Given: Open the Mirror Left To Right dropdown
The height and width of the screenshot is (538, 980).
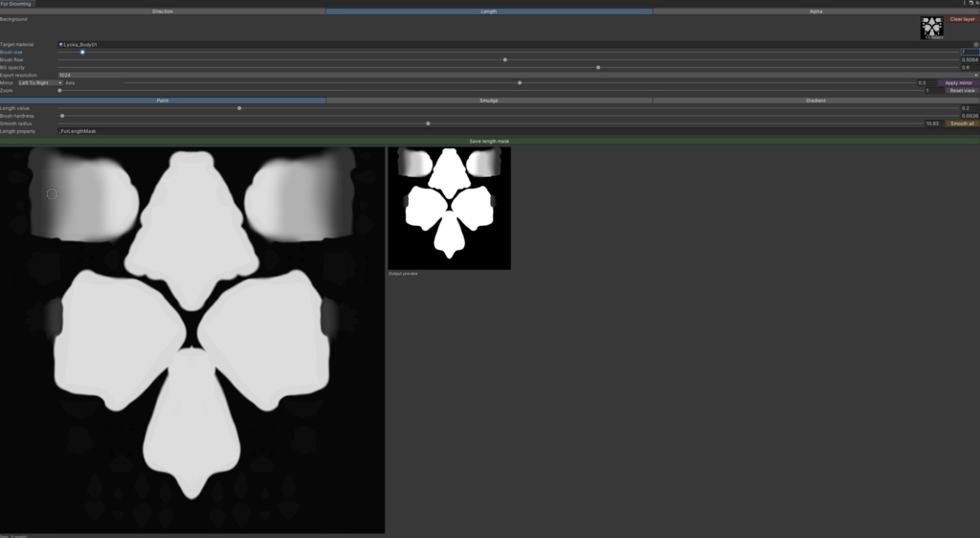Looking at the screenshot, I should tap(40, 82).
